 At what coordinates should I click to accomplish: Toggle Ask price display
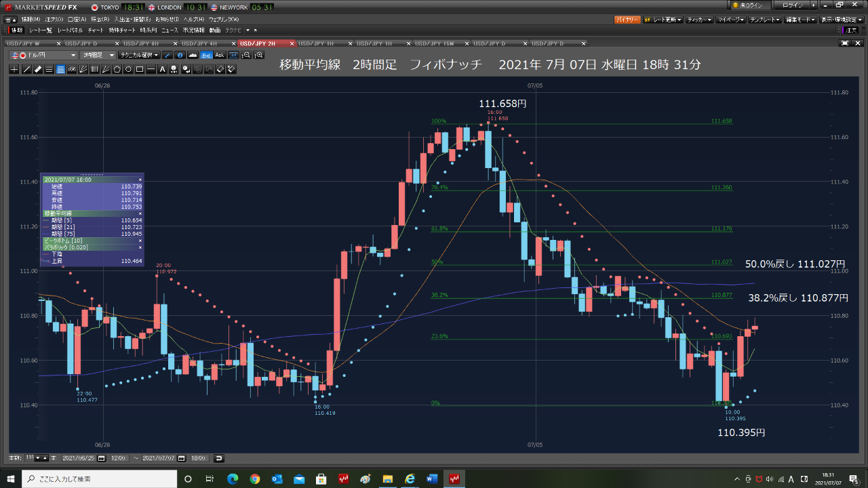pos(219,55)
